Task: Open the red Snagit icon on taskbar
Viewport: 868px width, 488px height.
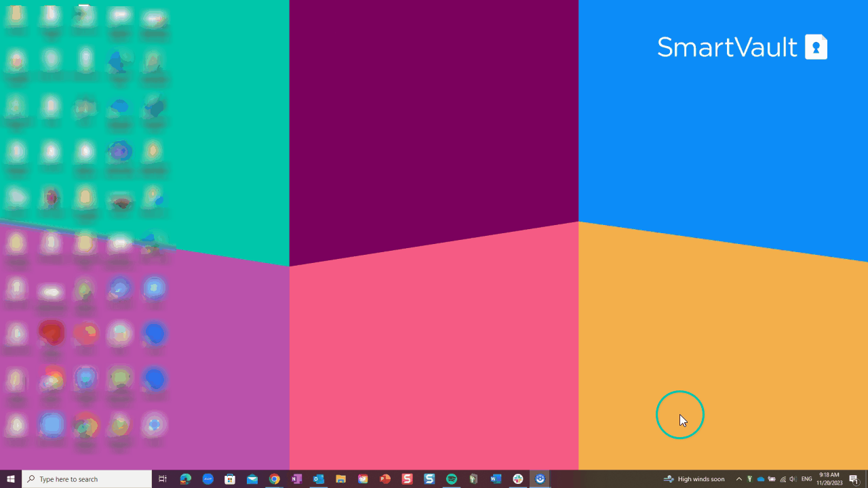Action: pyautogui.click(x=407, y=479)
